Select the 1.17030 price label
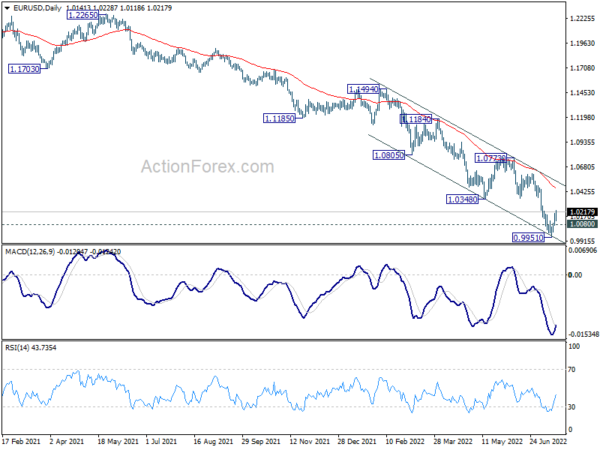The height and width of the screenshot is (450, 600). pos(24,69)
